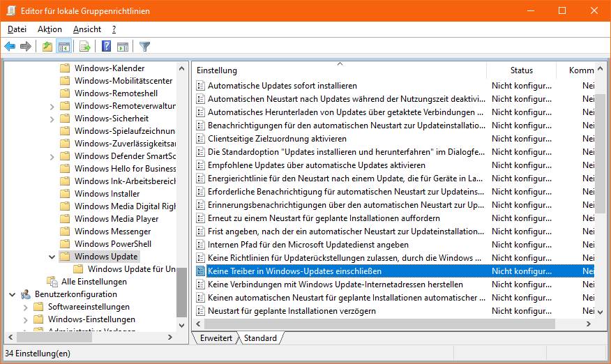
Task: Click the Forward arrow toolbar icon
Action: pos(25,47)
